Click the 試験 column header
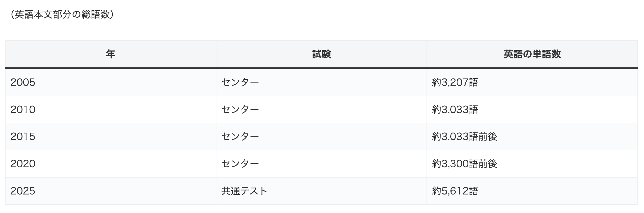 (321, 54)
